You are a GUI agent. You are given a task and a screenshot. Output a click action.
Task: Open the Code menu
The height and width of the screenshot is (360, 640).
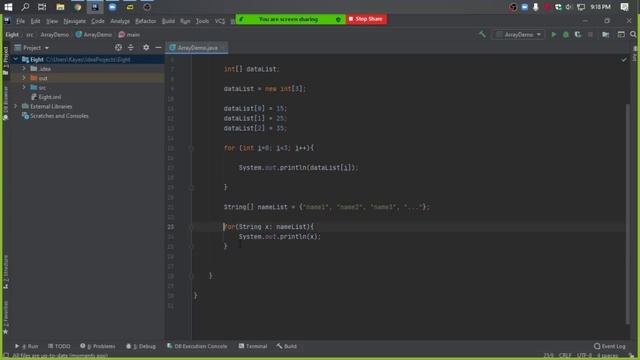[x=98, y=21]
